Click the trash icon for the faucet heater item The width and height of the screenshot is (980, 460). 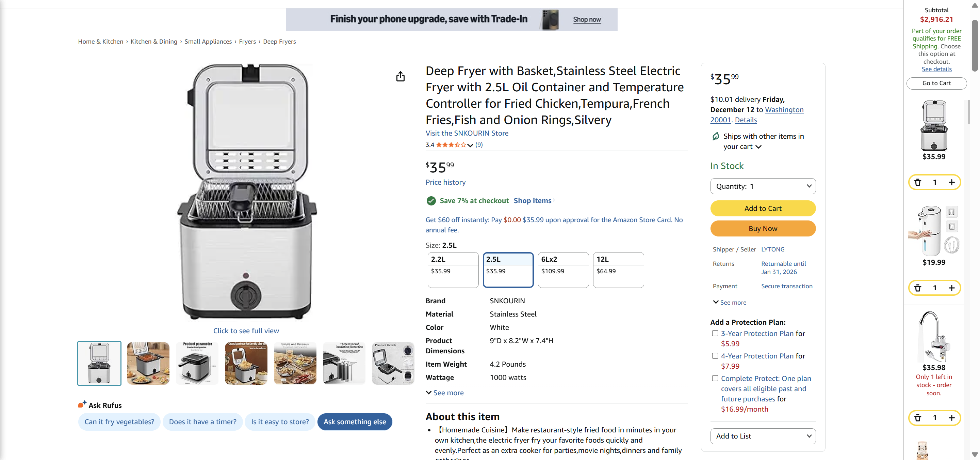point(918,418)
